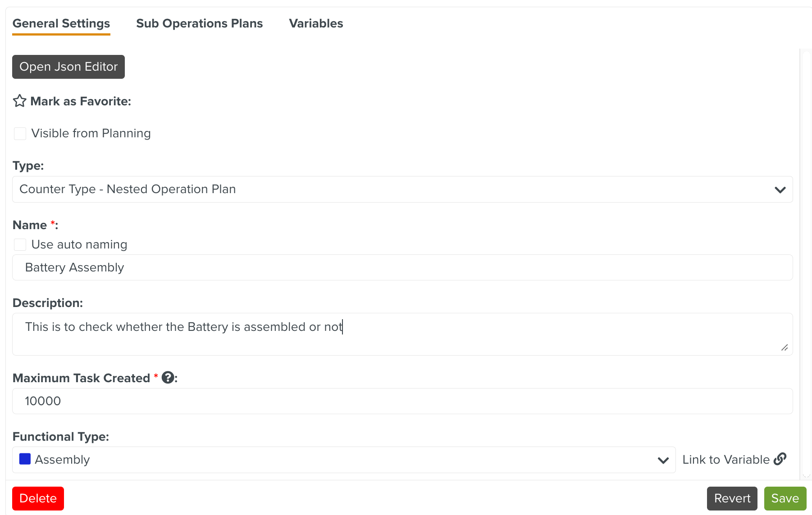Enable the Visible from Planning checkbox

tap(20, 134)
